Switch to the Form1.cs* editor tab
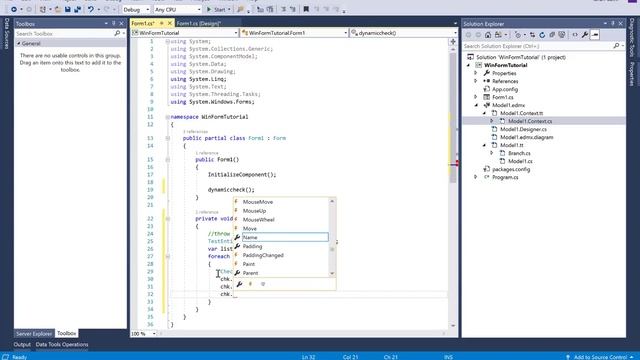 point(142,23)
